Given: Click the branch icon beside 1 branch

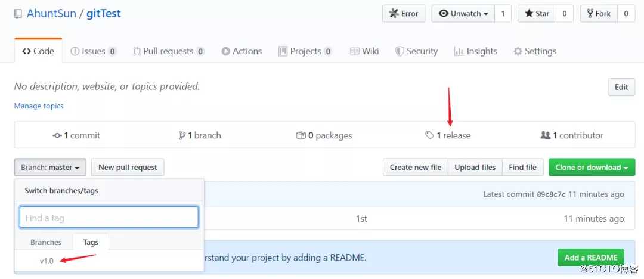Looking at the screenshot, I should (x=182, y=135).
